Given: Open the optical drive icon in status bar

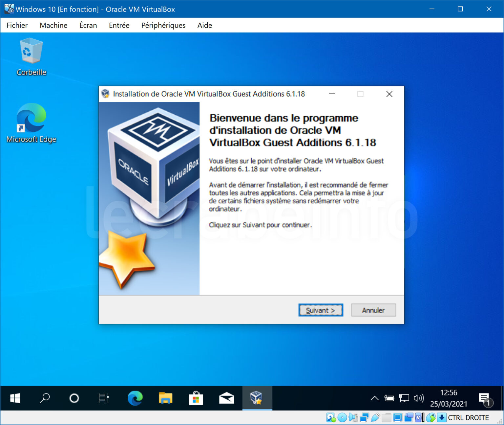Looking at the screenshot, I should pyautogui.click(x=342, y=418).
